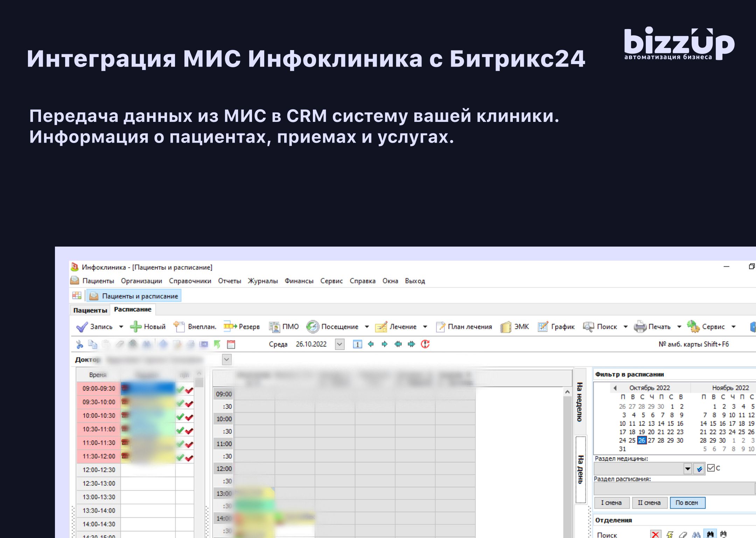The width and height of the screenshot is (756, 538).
Task: Switch to the 'Пациенты' tab
Action: 90,310
